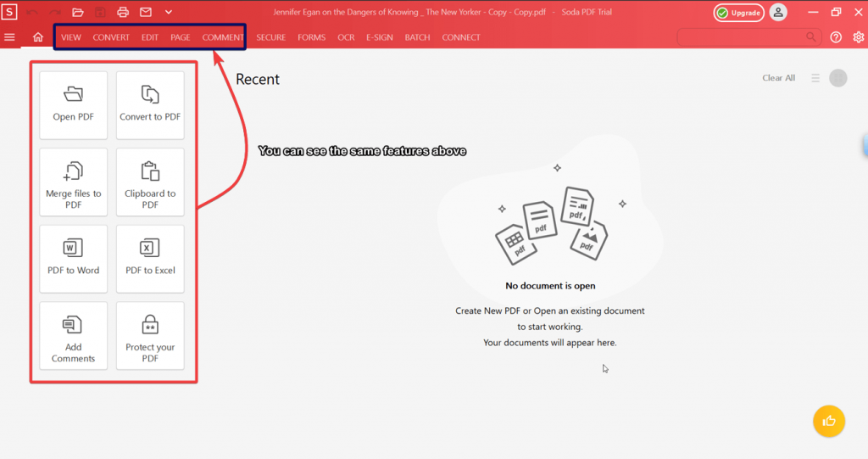This screenshot has width=868, height=459.
Task: Switch Recent to list view icon
Action: 815,78
